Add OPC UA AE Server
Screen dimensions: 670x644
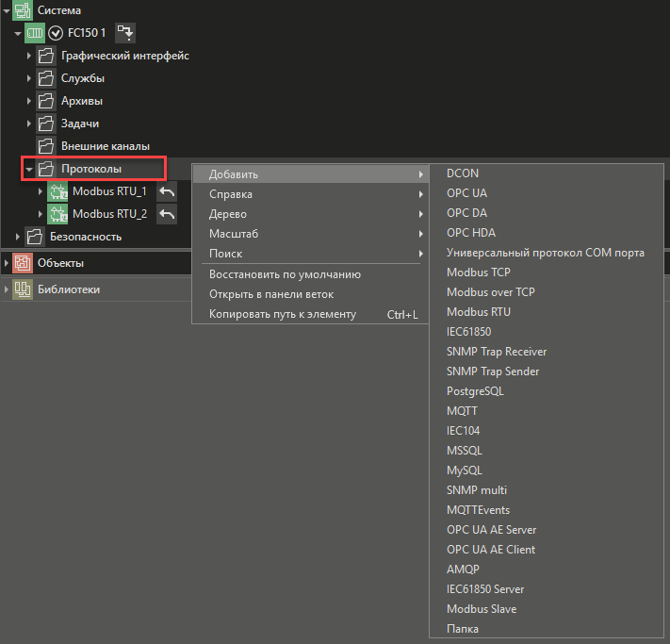coord(547,530)
